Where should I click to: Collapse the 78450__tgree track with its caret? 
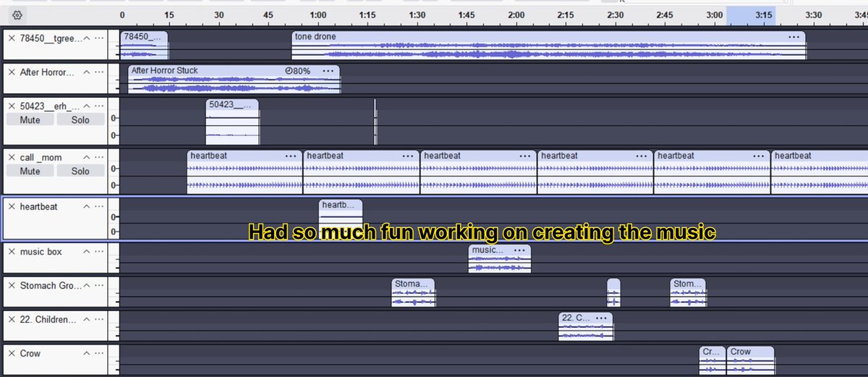(87, 38)
